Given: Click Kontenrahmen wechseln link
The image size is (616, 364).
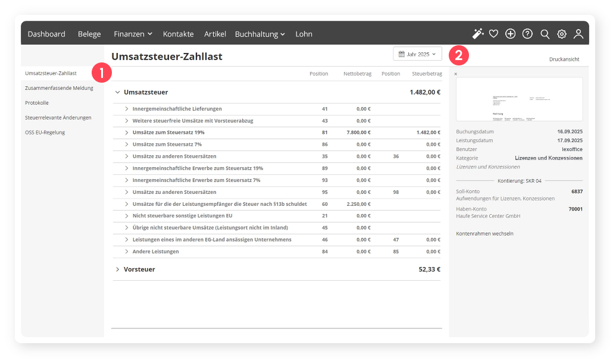Looking at the screenshot, I should coord(484,234).
